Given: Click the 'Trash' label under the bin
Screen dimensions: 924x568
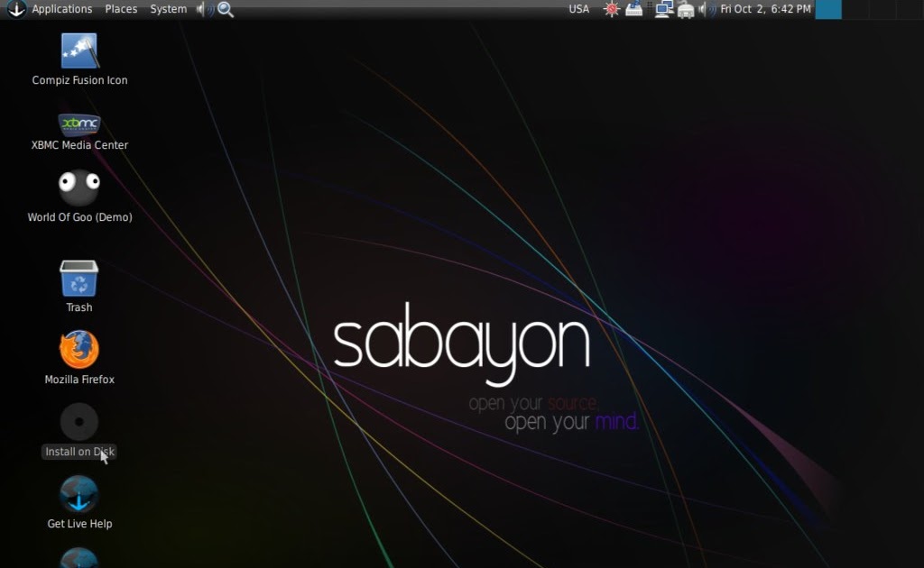Looking at the screenshot, I should [x=79, y=307].
